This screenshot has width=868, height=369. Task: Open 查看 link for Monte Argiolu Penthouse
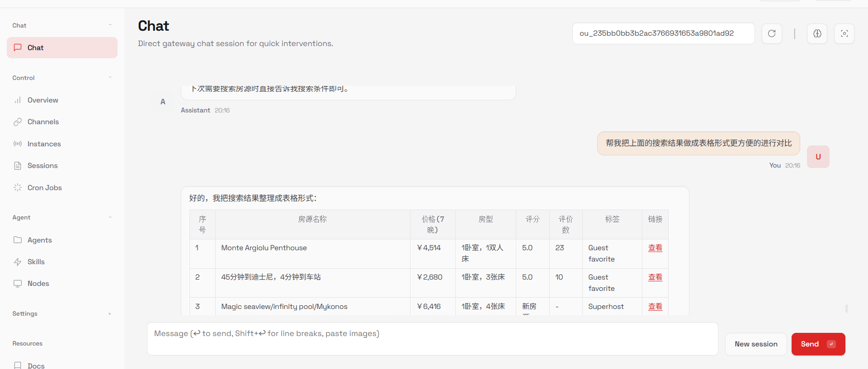pos(655,248)
